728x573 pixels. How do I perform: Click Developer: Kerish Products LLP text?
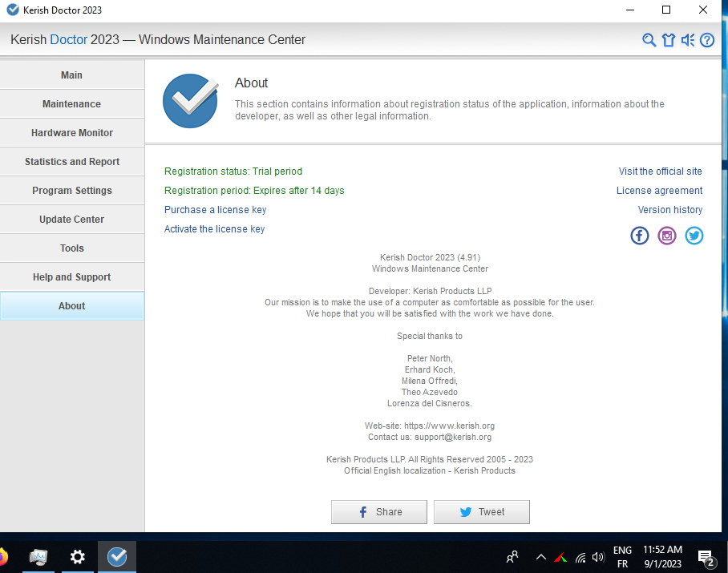tap(430, 292)
